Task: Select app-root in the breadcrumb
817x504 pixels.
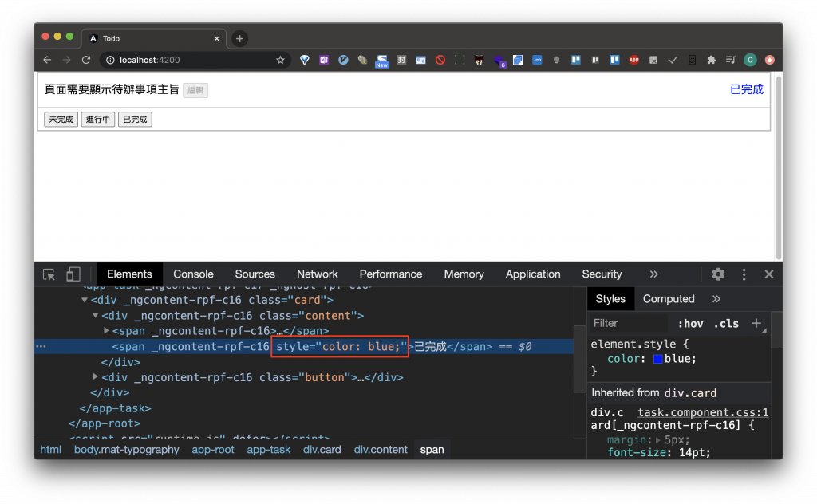Action: coord(213,449)
